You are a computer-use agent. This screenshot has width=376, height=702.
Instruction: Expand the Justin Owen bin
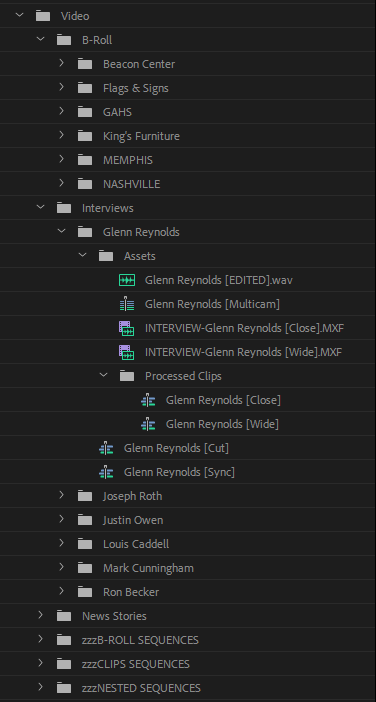click(61, 519)
